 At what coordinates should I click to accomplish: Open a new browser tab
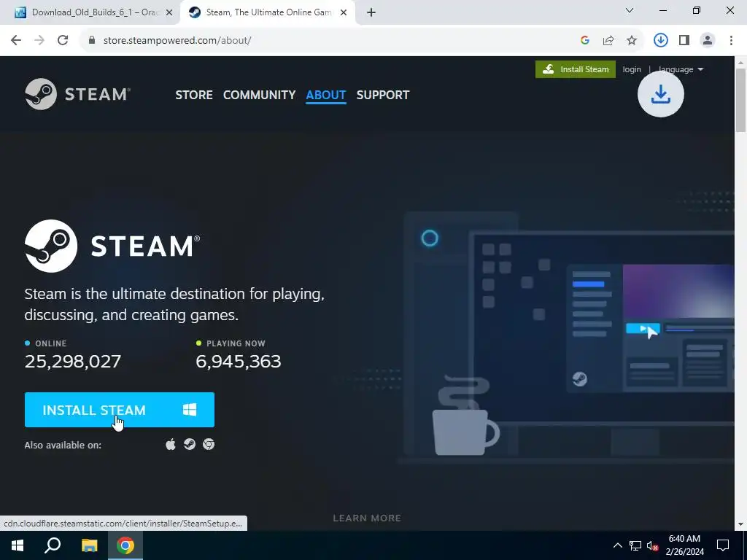point(371,12)
